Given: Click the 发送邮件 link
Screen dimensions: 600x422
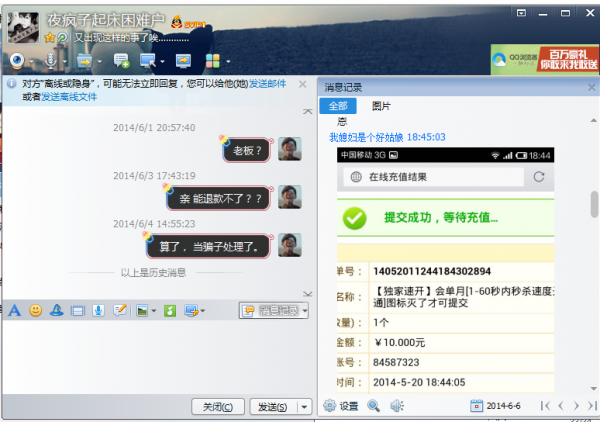Looking at the screenshot, I should tap(267, 84).
